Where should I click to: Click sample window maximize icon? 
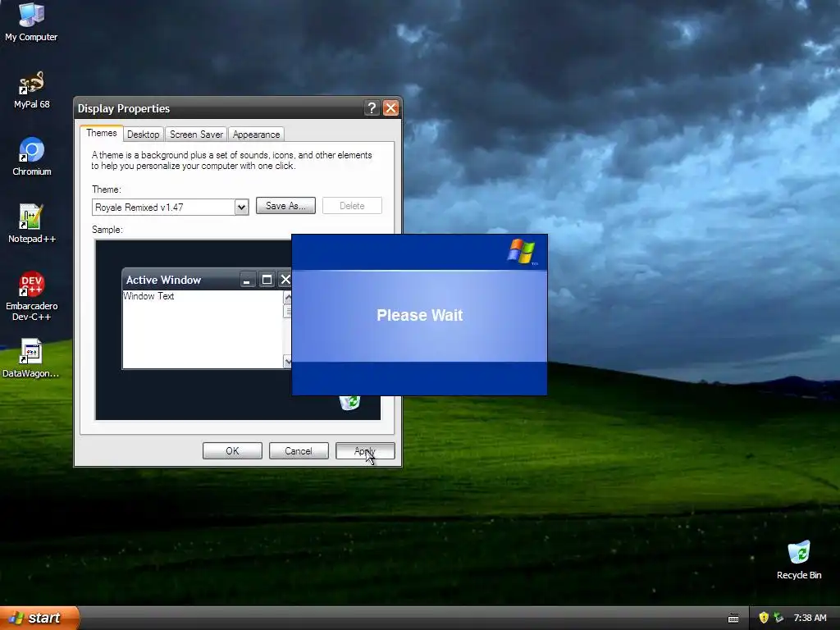pos(267,280)
